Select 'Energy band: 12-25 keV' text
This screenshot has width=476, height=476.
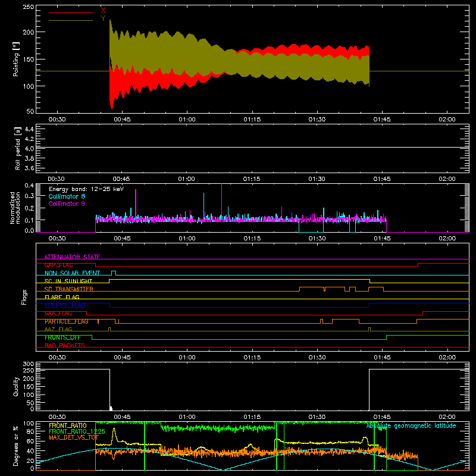[86, 189]
